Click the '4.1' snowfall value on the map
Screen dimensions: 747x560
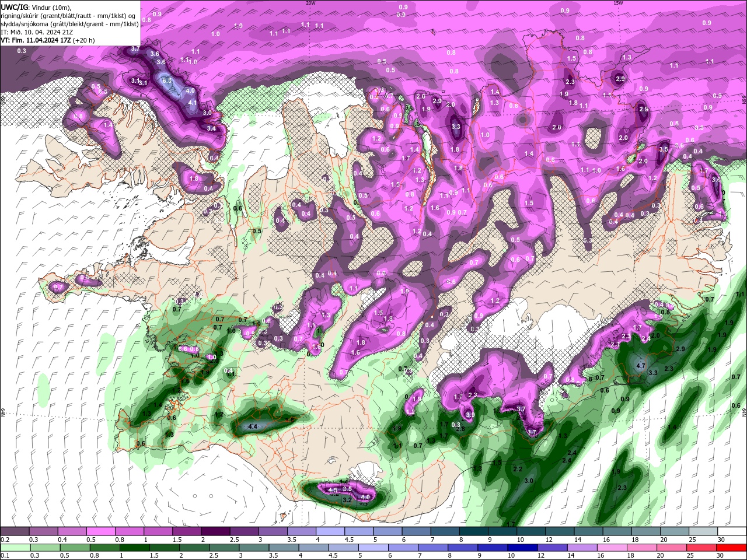[193, 102]
